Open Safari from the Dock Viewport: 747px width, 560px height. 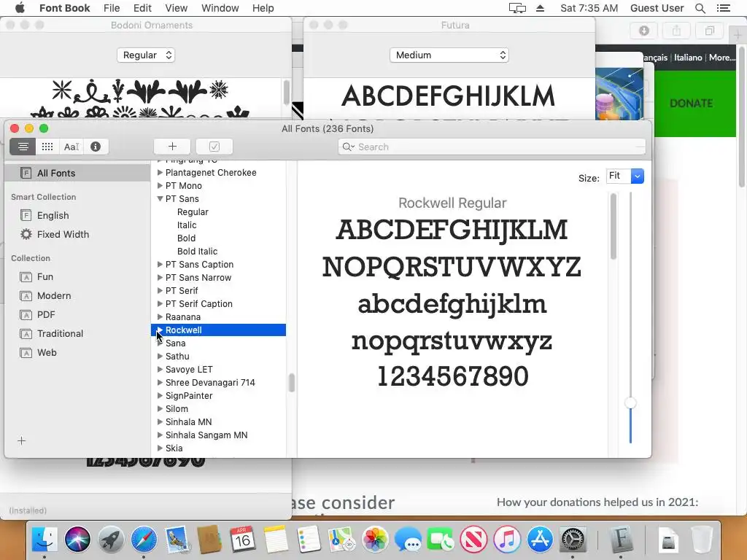tap(144, 539)
